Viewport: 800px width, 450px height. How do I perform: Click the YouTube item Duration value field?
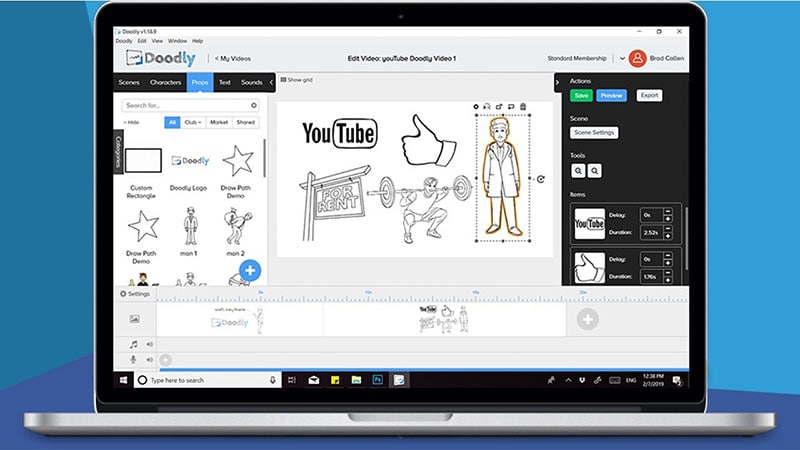tap(651, 232)
